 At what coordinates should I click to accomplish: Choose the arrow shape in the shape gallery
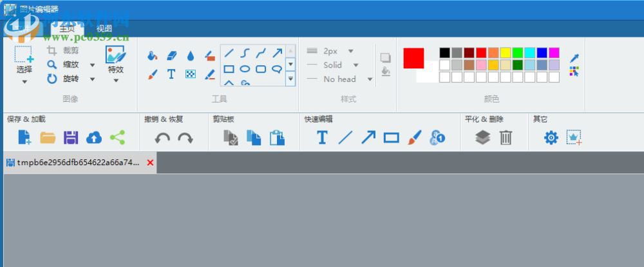point(277,53)
